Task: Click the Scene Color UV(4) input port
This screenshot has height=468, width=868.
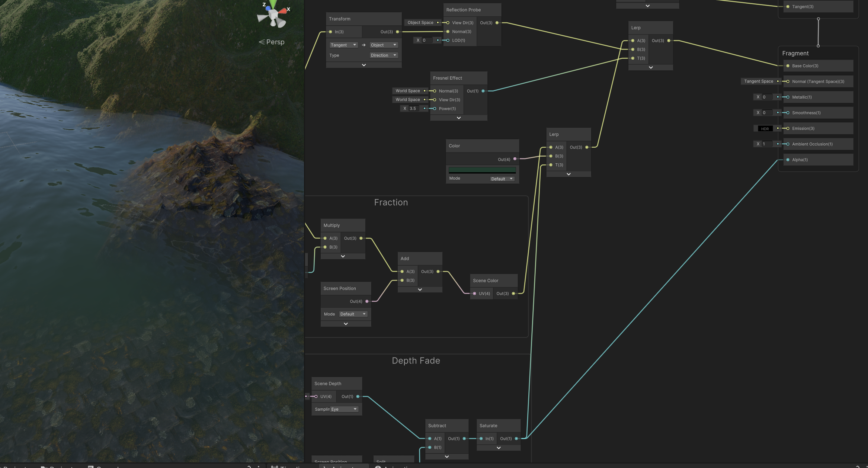Action: 474,294
